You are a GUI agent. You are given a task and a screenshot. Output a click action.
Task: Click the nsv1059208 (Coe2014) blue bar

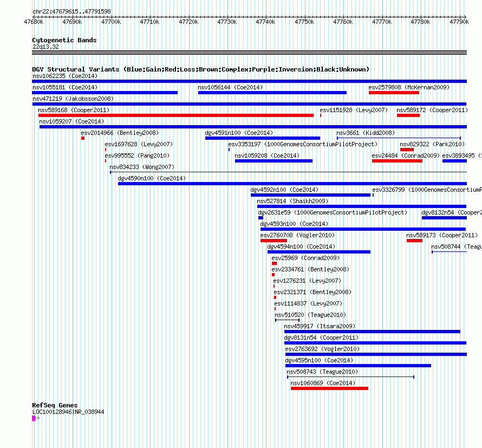(x=273, y=161)
